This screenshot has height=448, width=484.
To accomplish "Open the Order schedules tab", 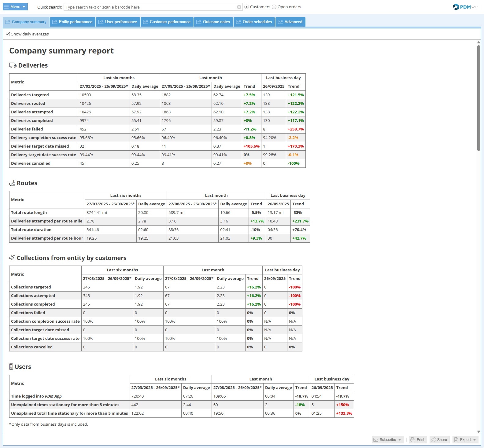I will pyautogui.click(x=254, y=22).
